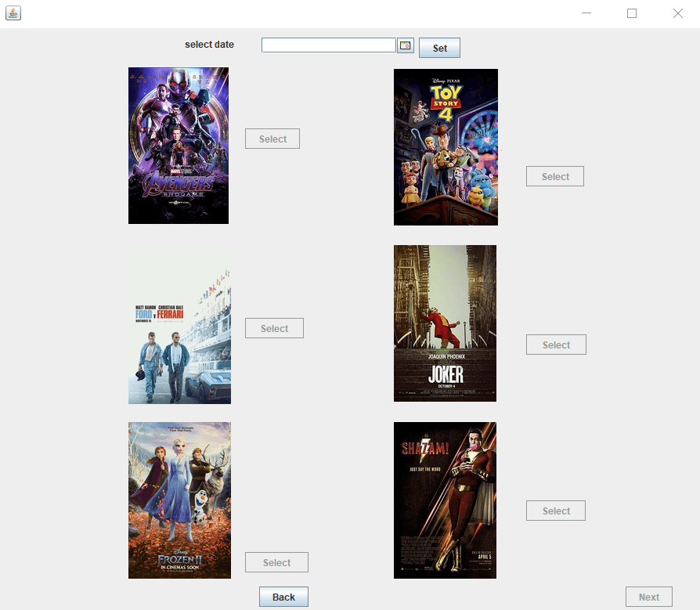The height and width of the screenshot is (610, 700).
Task: Choose Select beside the Joker poster
Action: tap(556, 345)
